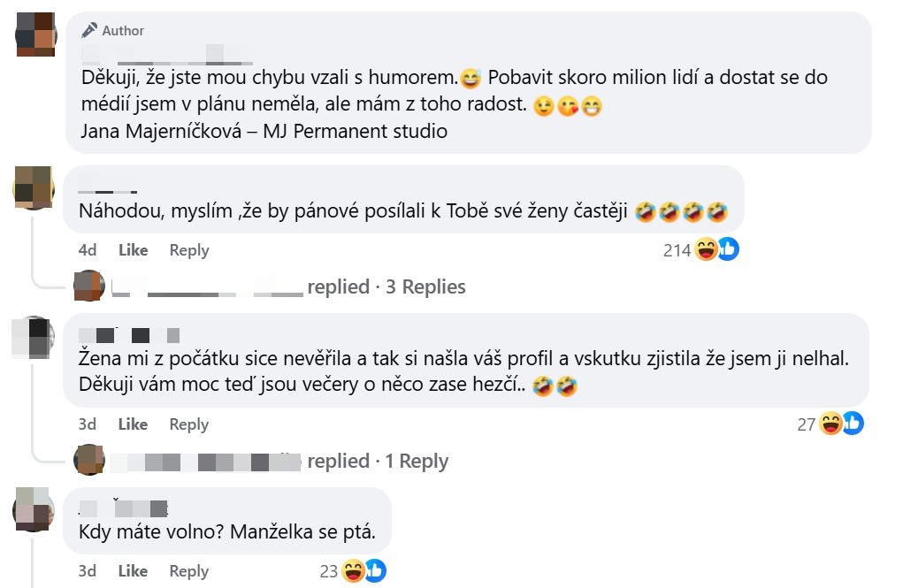This screenshot has height=588, width=903.
Task: Expand the '1 Reply' thread
Action: click(x=417, y=461)
